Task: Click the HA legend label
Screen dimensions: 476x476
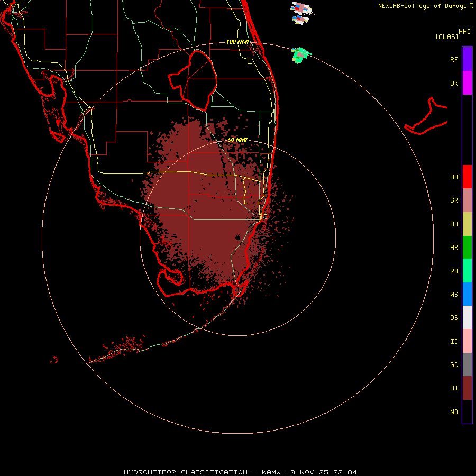Action: click(x=454, y=177)
